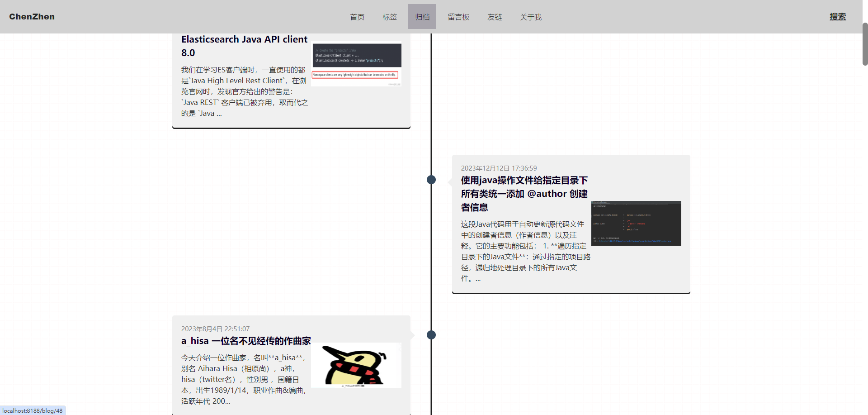Click the 2023年12月12日 17:36:59 date text
This screenshot has width=868, height=415.
[499, 168]
